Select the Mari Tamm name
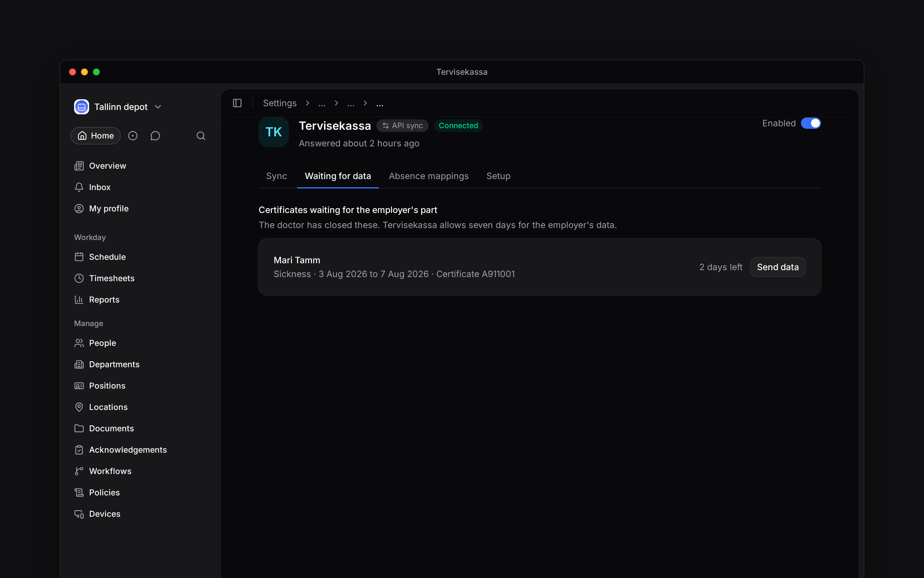Image resolution: width=924 pixels, height=578 pixels. 297,260
